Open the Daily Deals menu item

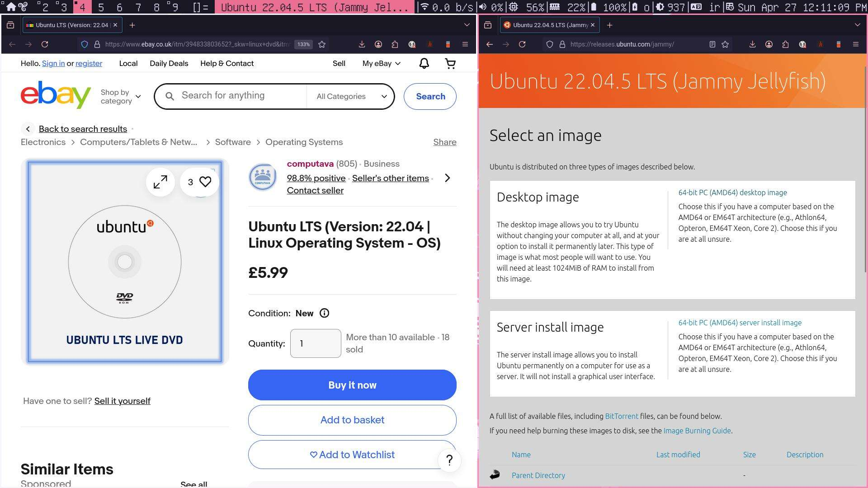(169, 64)
